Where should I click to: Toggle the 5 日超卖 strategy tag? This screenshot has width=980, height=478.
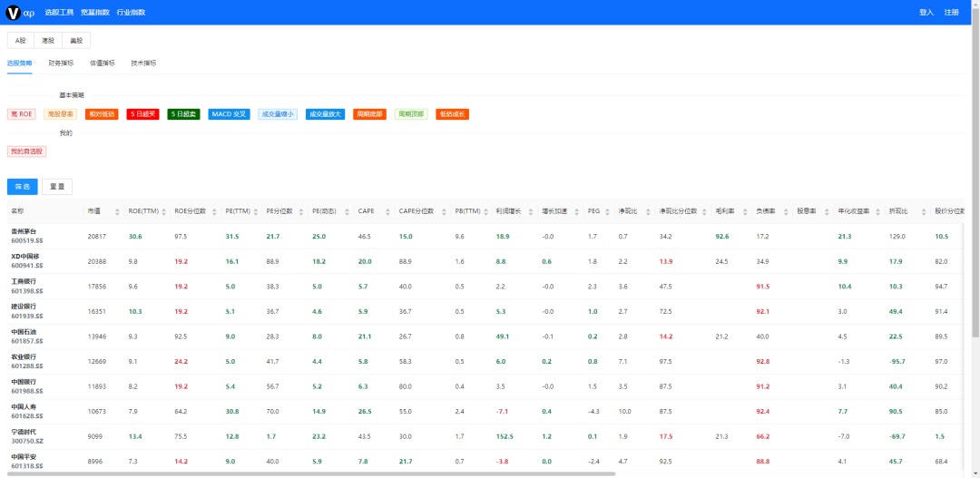pos(183,114)
